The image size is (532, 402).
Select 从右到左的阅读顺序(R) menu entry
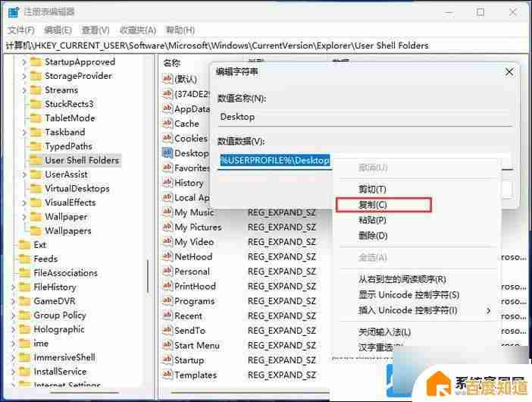[x=402, y=279]
